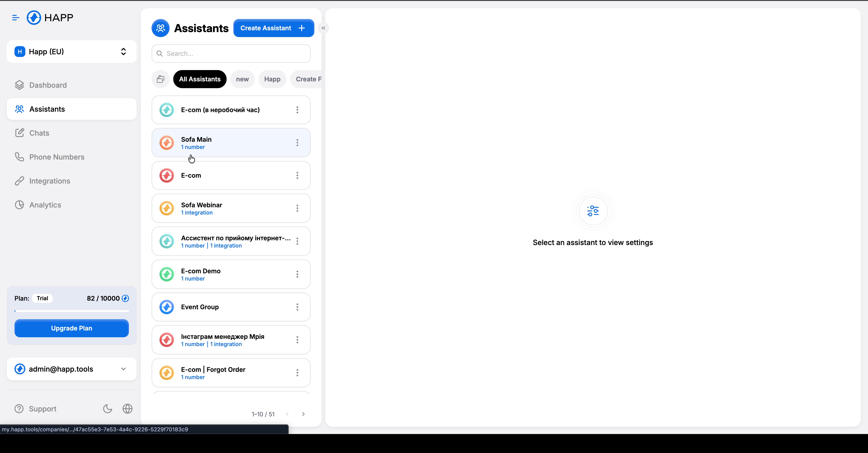Collapse the sidebar with the hamburger icon
The width and height of the screenshot is (868, 453).
(x=16, y=17)
